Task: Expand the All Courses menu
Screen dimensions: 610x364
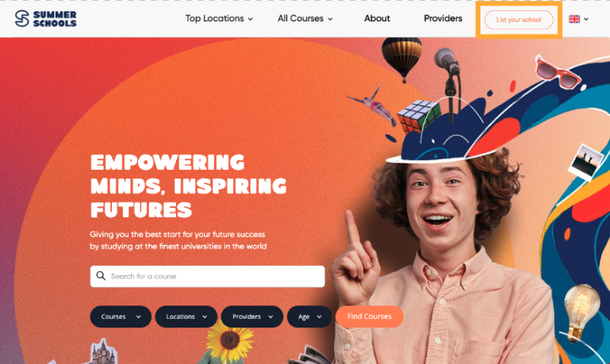Action: (305, 19)
